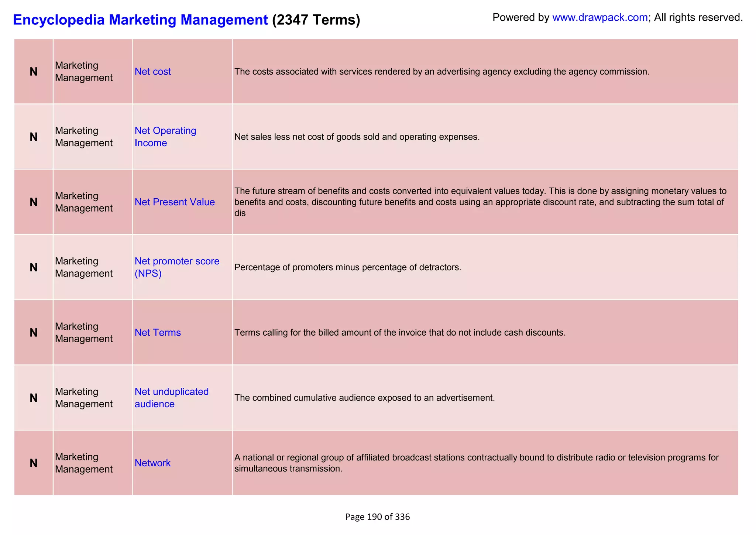Click the letter N in the Network row
Image resolution: width=756 pixels, height=535 pixels.
tap(34, 463)
